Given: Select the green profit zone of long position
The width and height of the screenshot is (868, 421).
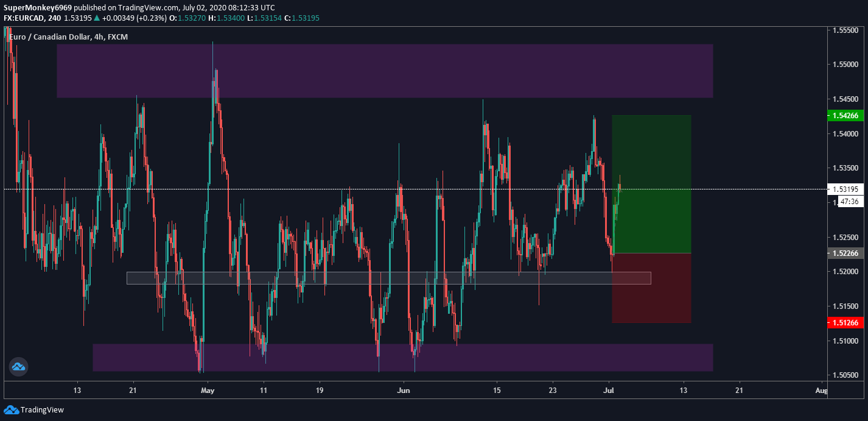Looking at the screenshot, I should click(651, 184).
